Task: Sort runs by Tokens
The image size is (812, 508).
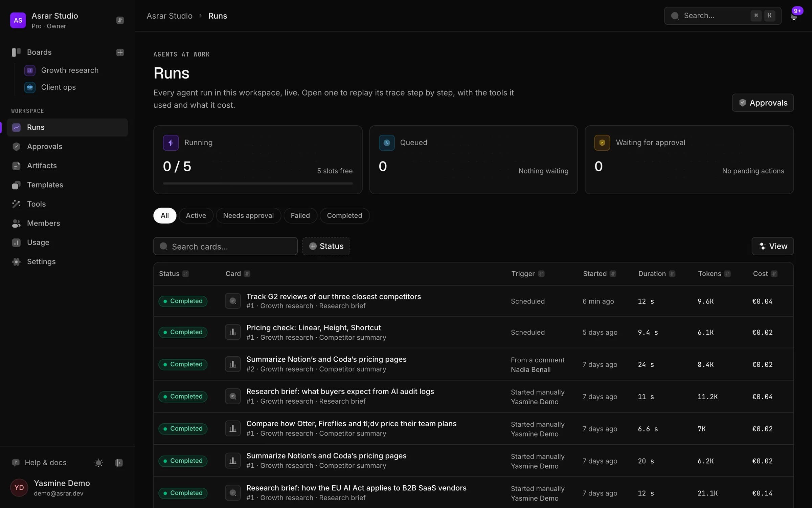Action: tap(714, 274)
